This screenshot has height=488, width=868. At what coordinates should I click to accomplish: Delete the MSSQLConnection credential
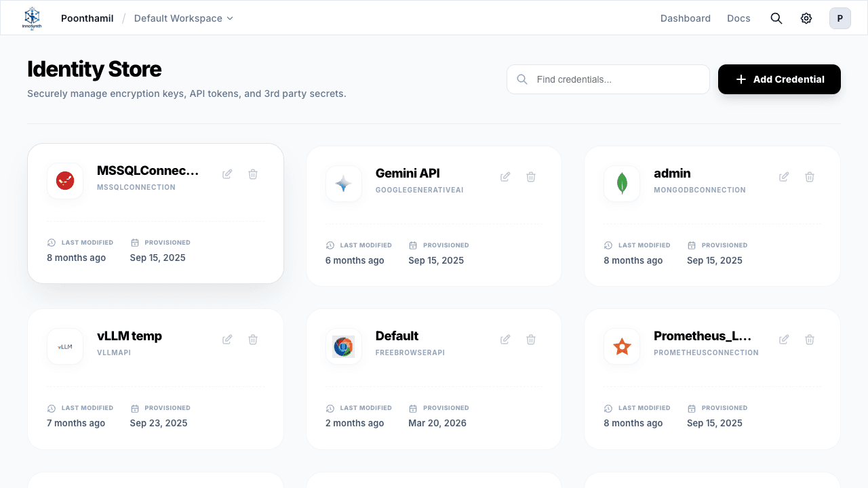(x=253, y=174)
